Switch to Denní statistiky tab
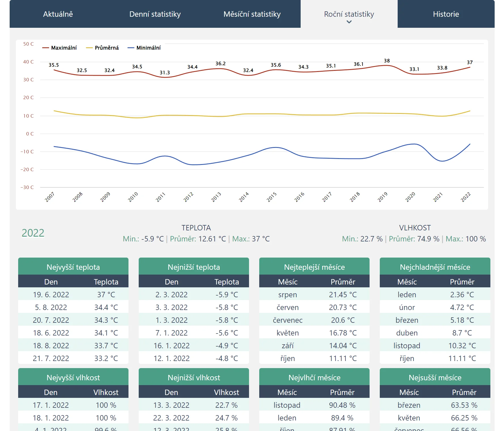Image resolution: width=504 pixels, height=431 pixels. (155, 14)
